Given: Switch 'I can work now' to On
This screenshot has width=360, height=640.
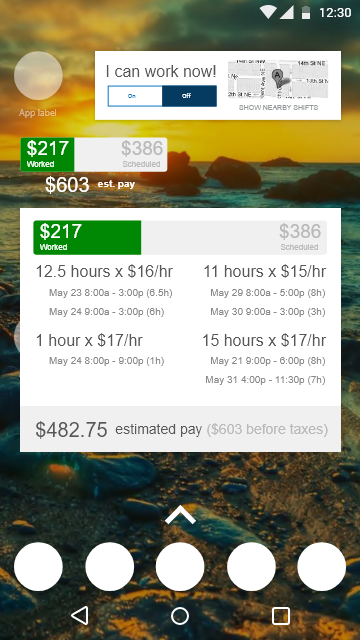Looking at the screenshot, I should (x=135, y=96).
